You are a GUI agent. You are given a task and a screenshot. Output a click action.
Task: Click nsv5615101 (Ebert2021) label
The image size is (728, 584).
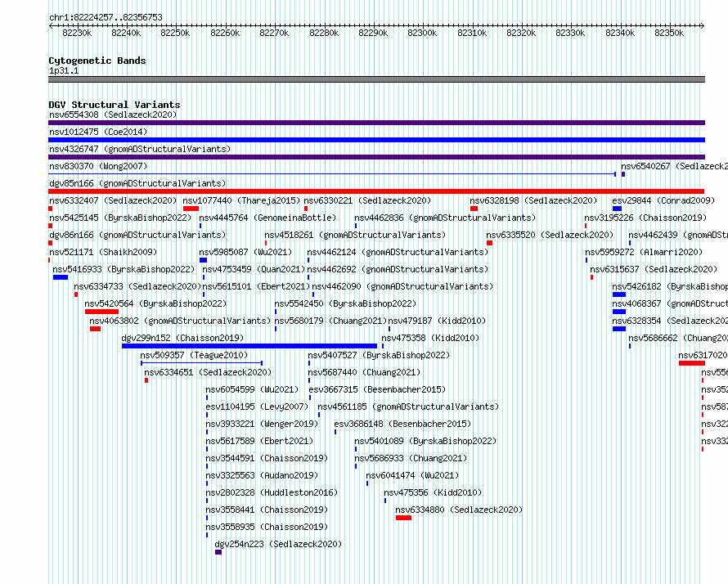point(256,286)
